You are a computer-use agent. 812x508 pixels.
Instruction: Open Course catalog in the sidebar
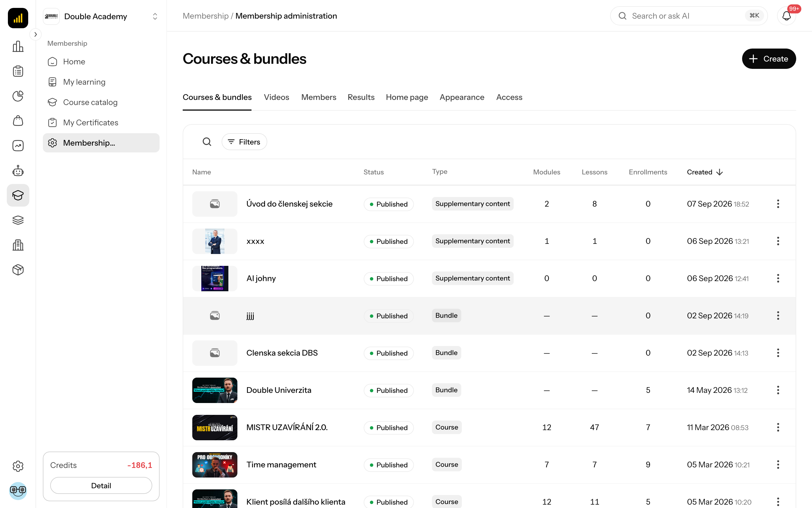tap(101, 102)
